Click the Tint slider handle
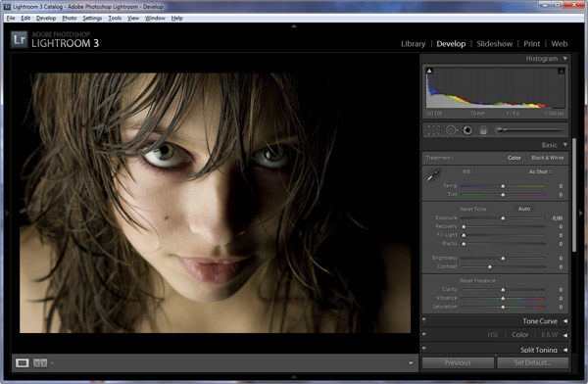588x384 pixels. (503, 195)
